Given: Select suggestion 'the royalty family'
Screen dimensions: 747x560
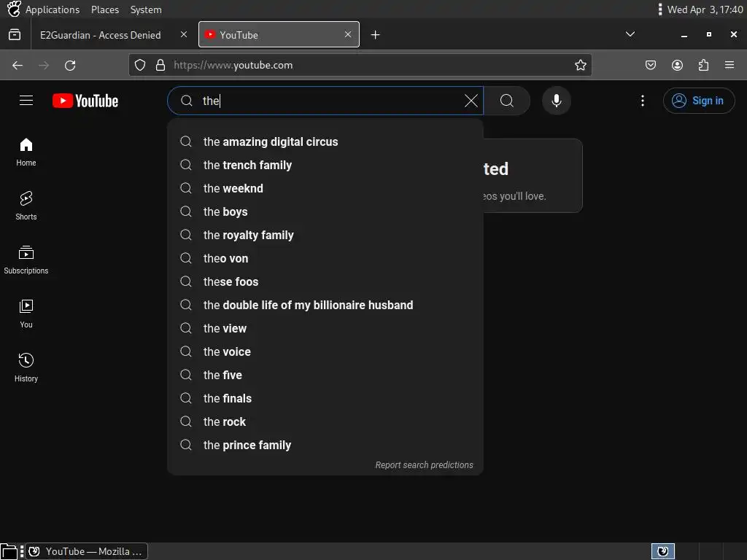Looking at the screenshot, I should point(325,236).
